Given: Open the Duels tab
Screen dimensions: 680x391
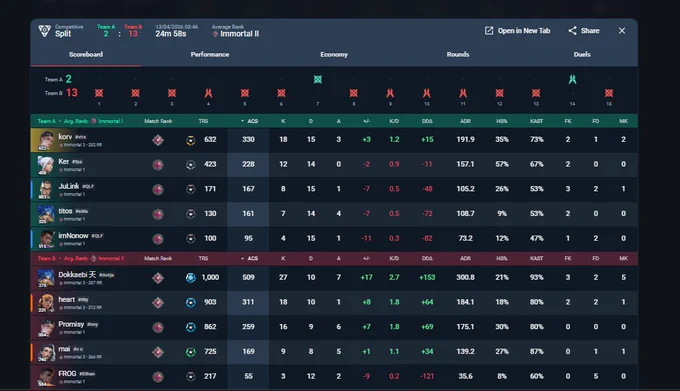Looking at the screenshot, I should pyautogui.click(x=582, y=55).
